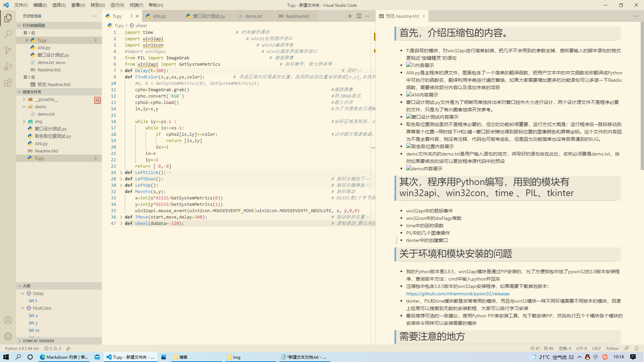
Task: Expand the img folder
Action: pyautogui.click(x=24, y=121)
